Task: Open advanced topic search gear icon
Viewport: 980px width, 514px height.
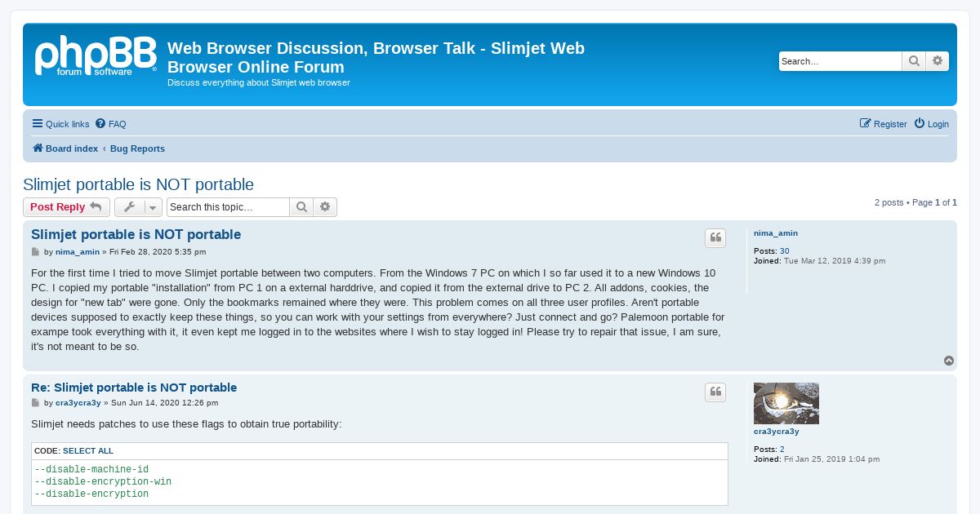Action: (x=325, y=207)
